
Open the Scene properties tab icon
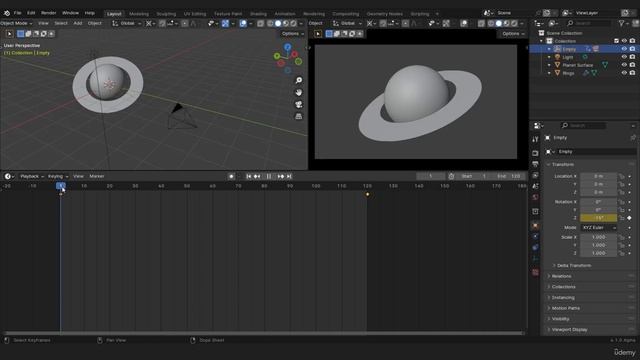tap(535, 186)
